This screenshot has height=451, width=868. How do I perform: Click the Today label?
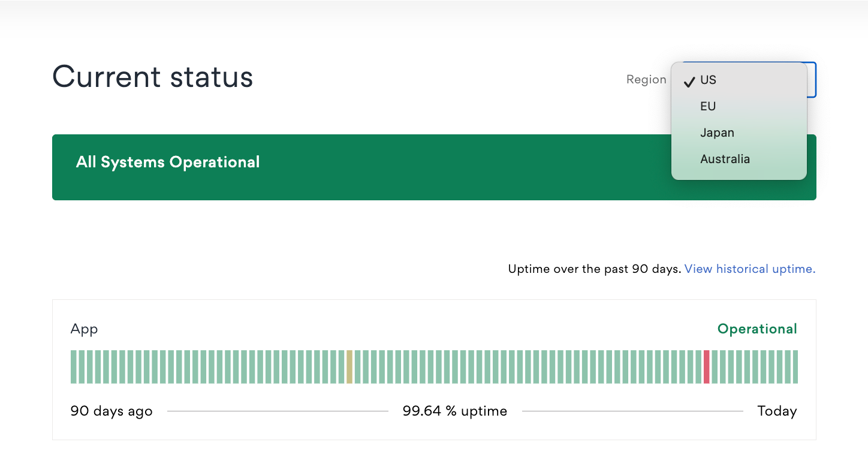[x=777, y=411]
